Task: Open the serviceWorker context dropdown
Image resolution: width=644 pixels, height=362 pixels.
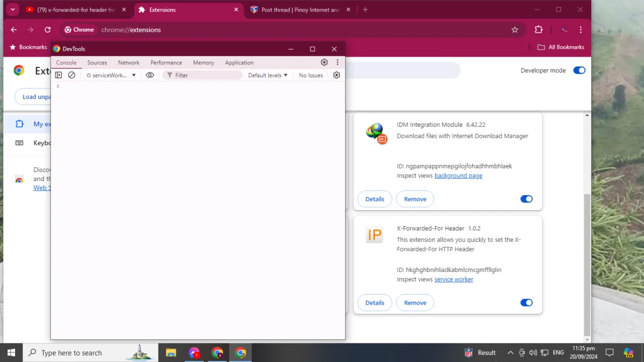Action: point(111,75)
